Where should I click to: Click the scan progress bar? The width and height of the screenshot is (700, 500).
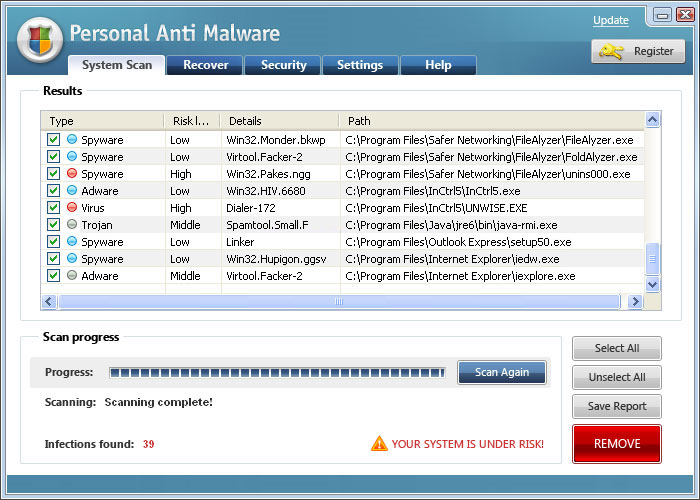pyautogui.click(x=277, y=373)
